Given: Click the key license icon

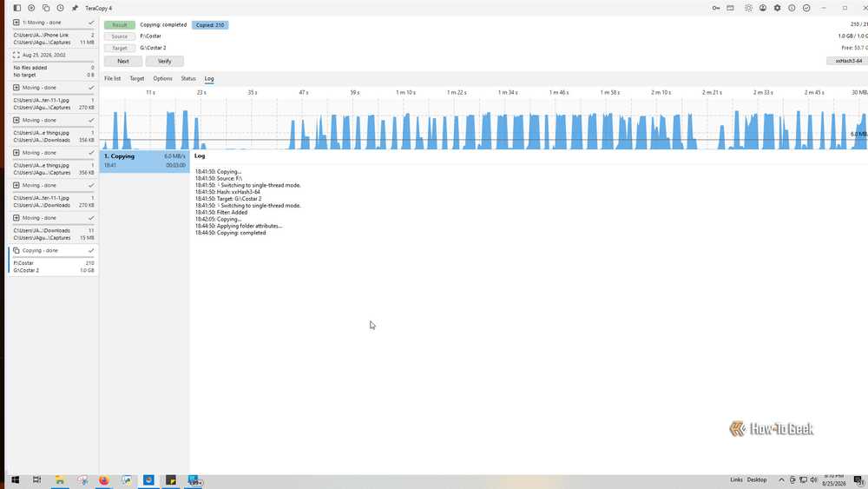Looking at the screenshot, I should coord(716,9).
